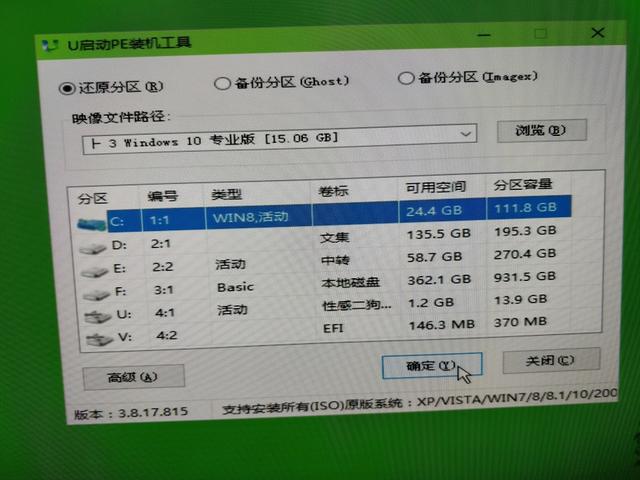This screenshot has height=480, width=640.
Task: Expand the image file path dropdown arrow
Action: (x=465, y=134)
